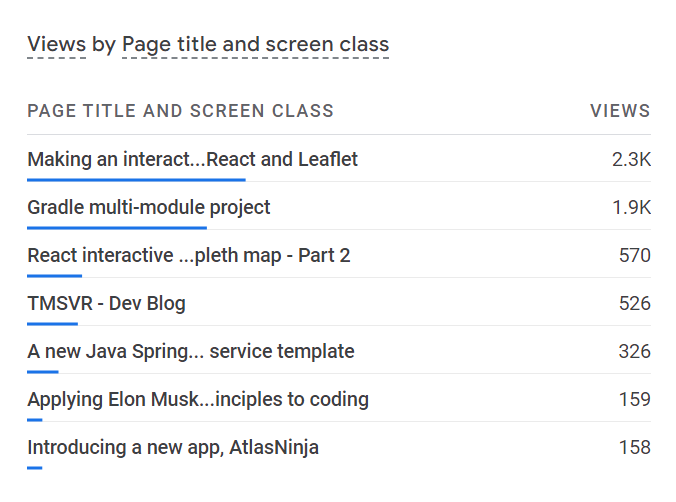Click the 526 views count
Viewport: 676px width, 502px height.
pyautogui.click(x=634, y=303)
